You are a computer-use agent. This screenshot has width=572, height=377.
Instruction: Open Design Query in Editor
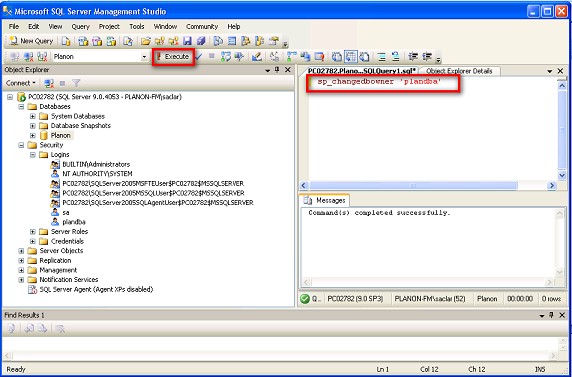click(257, 57)
